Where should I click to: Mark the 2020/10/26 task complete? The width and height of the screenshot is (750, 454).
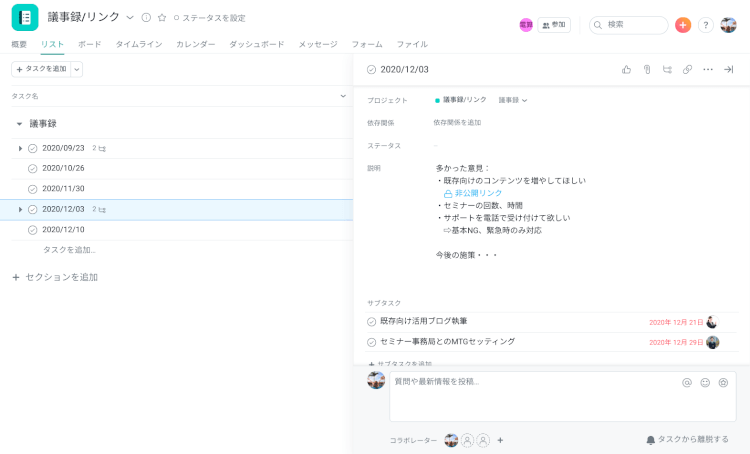[32, 168]
